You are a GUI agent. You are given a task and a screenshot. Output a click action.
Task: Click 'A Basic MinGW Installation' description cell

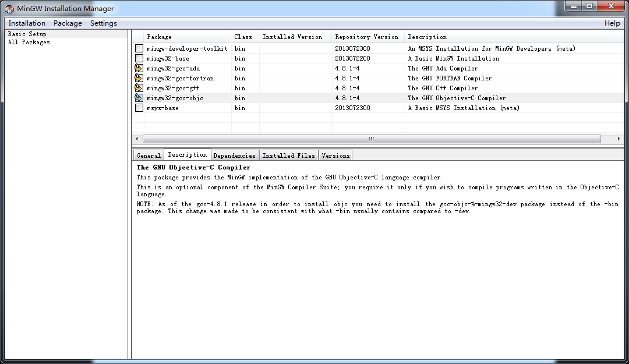point(454,59)
